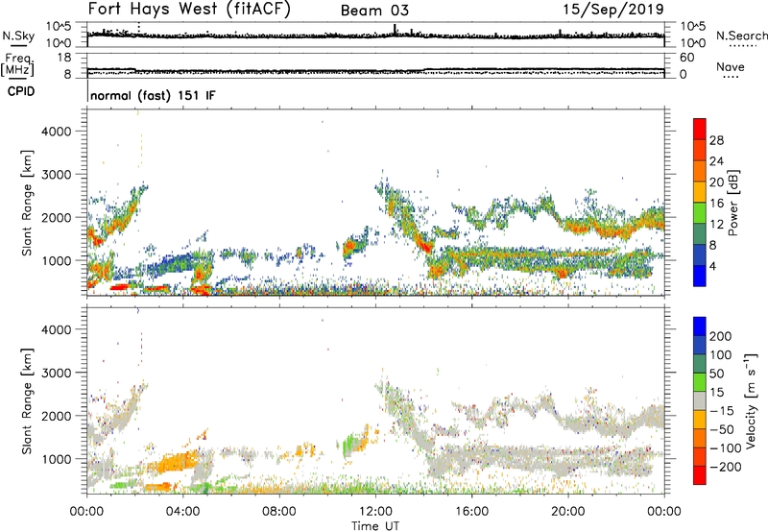Select the "20" power colorbar value

716,182
